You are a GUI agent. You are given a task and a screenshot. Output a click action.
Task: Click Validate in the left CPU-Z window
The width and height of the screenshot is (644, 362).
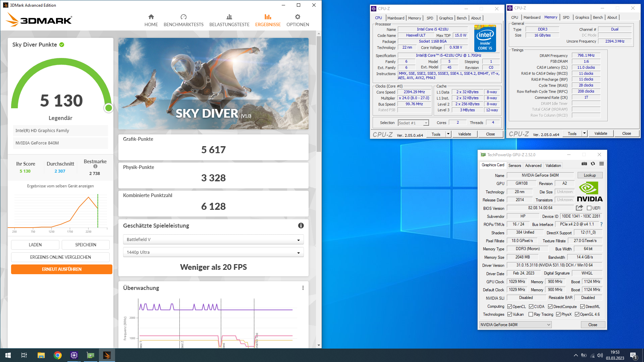[465, 134]
